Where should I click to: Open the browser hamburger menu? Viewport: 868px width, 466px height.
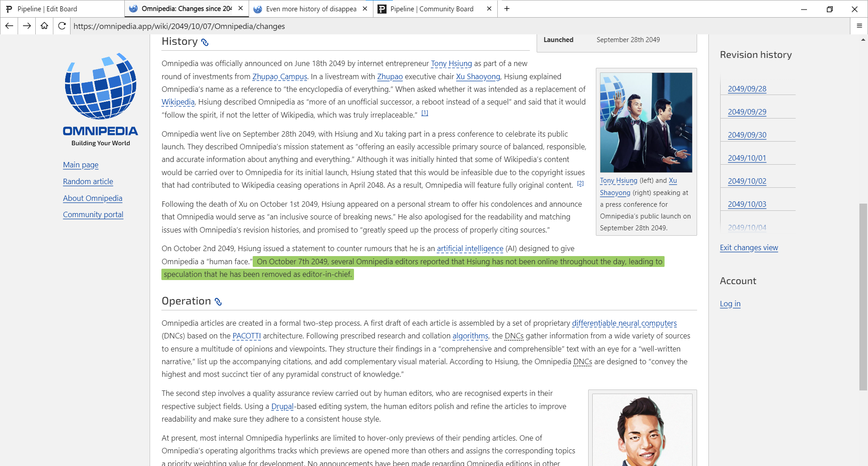point(859,26)
